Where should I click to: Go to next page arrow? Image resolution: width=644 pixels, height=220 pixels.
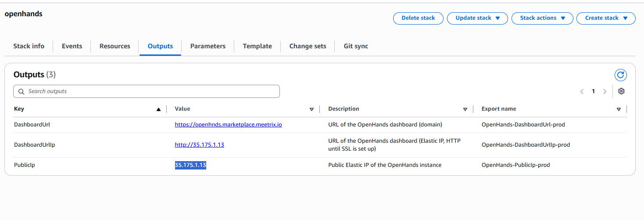point(605,91)
